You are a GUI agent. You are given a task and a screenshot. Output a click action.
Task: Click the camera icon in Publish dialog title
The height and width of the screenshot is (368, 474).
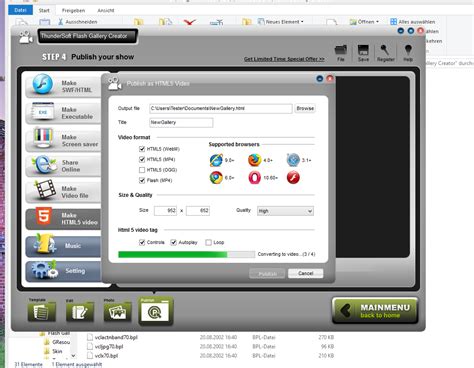(115, 83)
